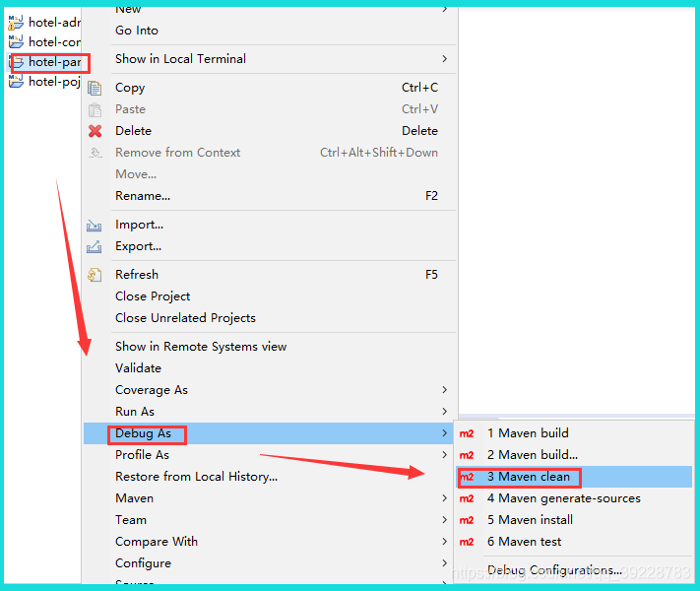700x591 pixels.
Task: Click Show in Local Terminal entry
Action: (180, 58)
